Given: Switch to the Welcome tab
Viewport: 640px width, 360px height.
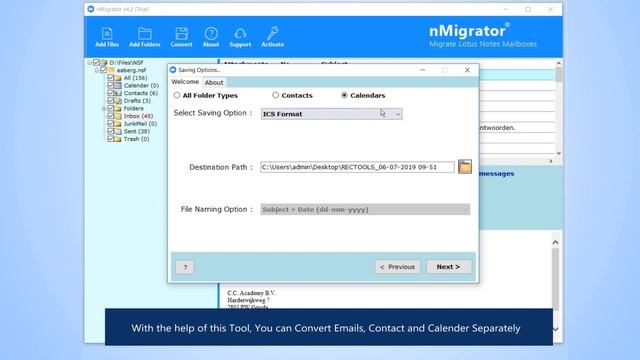Looking at the screenshot, I should coord(185,82).
